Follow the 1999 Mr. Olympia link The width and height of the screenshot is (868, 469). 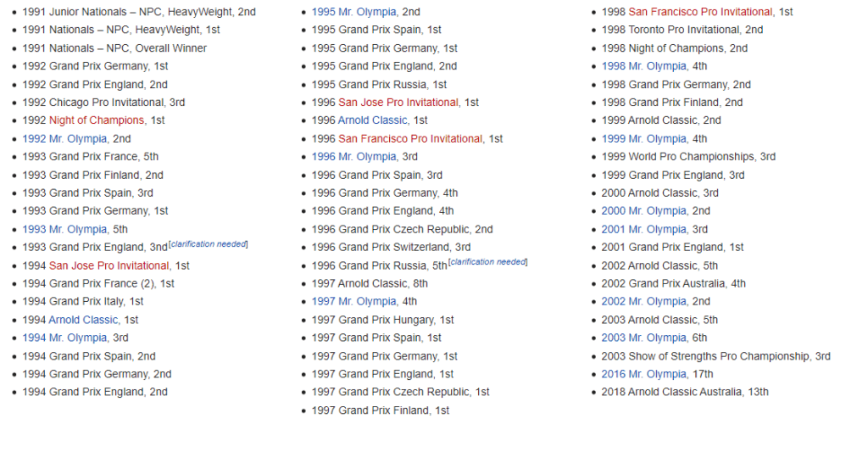tap(644, 138)
